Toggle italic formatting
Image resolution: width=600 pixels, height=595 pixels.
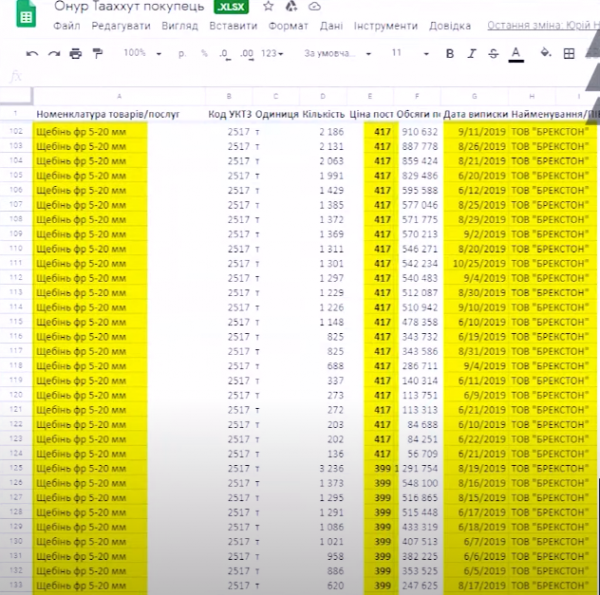[472, 54]
